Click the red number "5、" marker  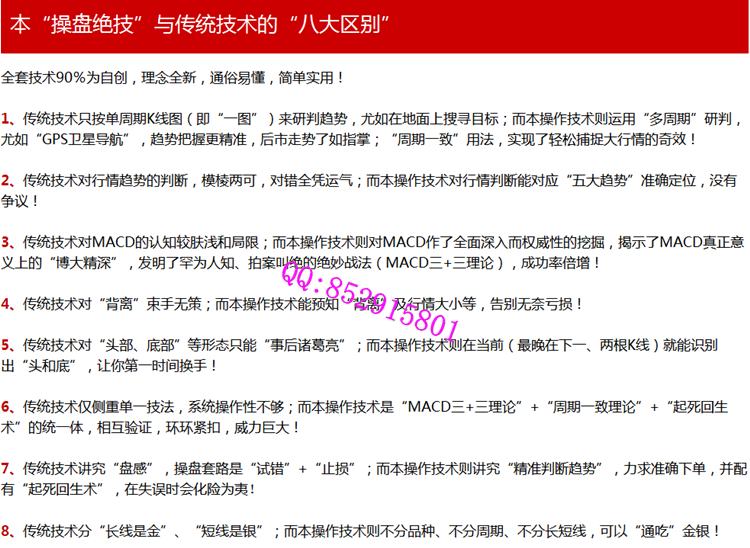(10, 345)
